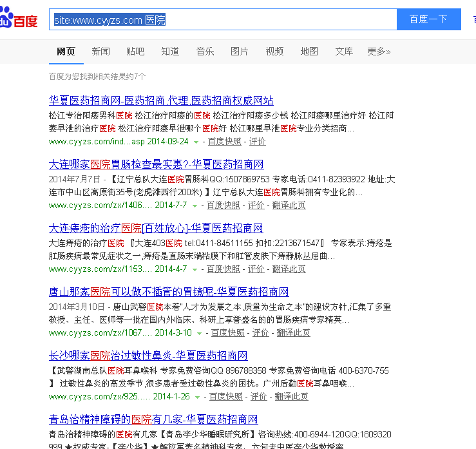The image size is (476, 449).
Task: Click 翻译此页 for the 2014-4-7 result
Action: [x=289, y=269]
